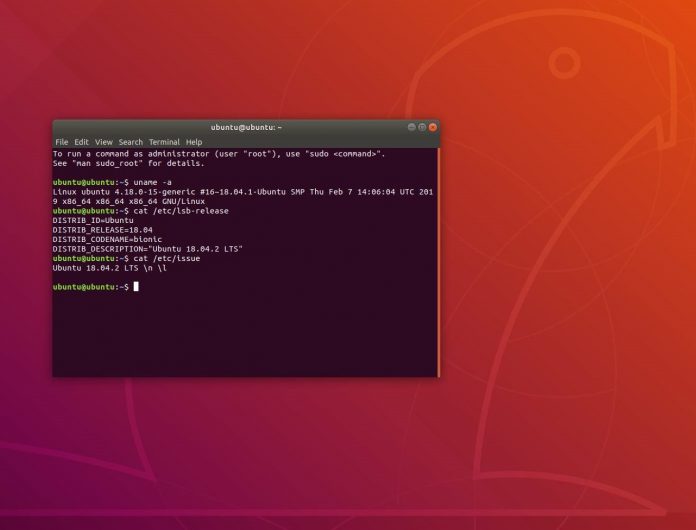Viewport: 696px width, 530px height.
Task: Click the ubuntu@ubuntu: ~ title bar
Action: 246,127
